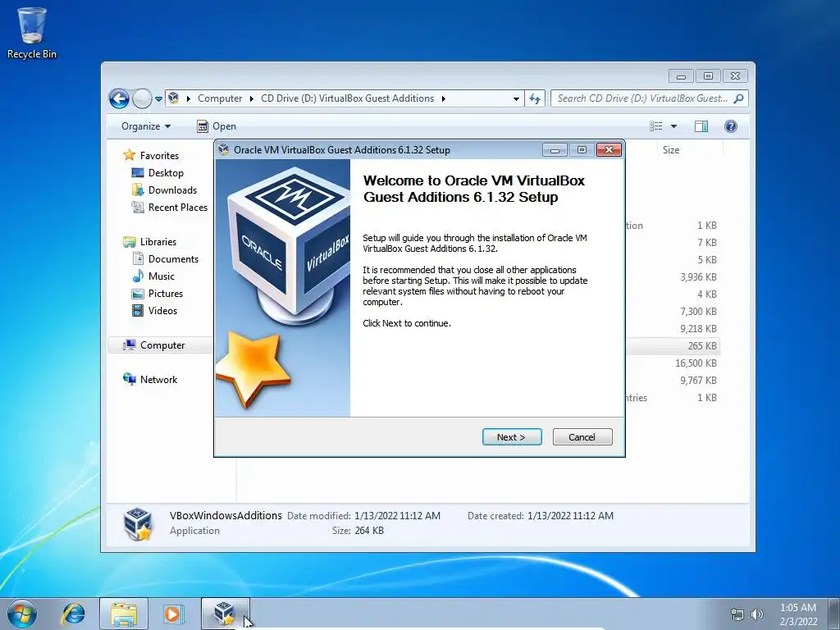
Task: Refresh the Explorer folder view
Action: click(535, 98)
